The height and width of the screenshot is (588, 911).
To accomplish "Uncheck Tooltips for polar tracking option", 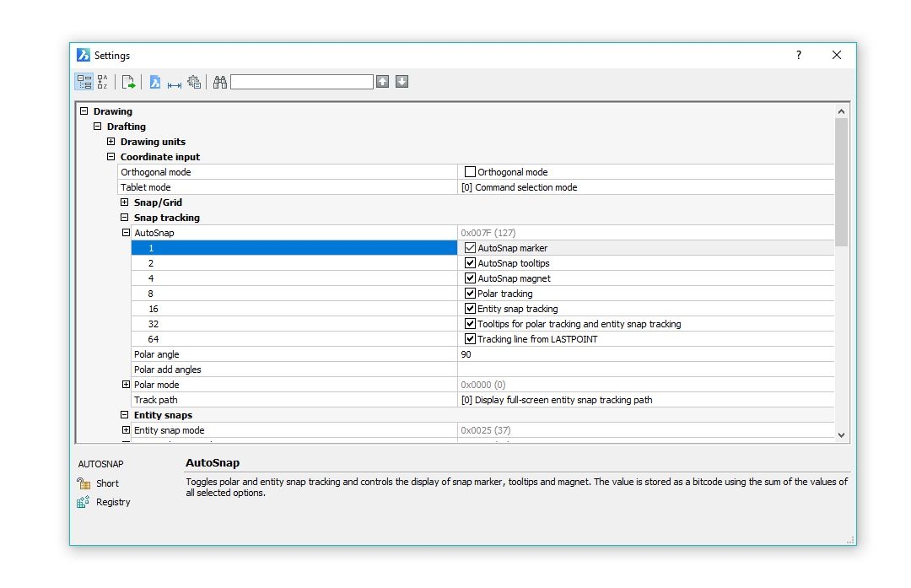I will tap(470, 324).
